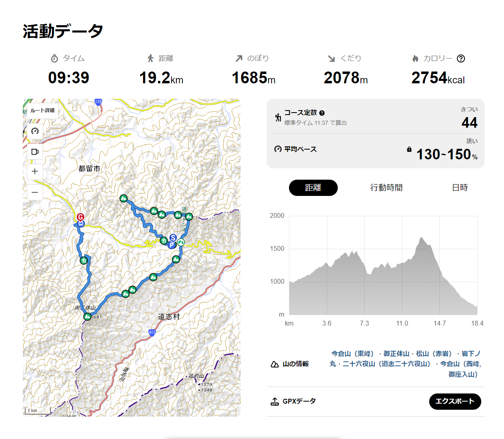This screenshot has height=439, width=504.
Task: Click the blue parking P marker
Action: [172, 245]
